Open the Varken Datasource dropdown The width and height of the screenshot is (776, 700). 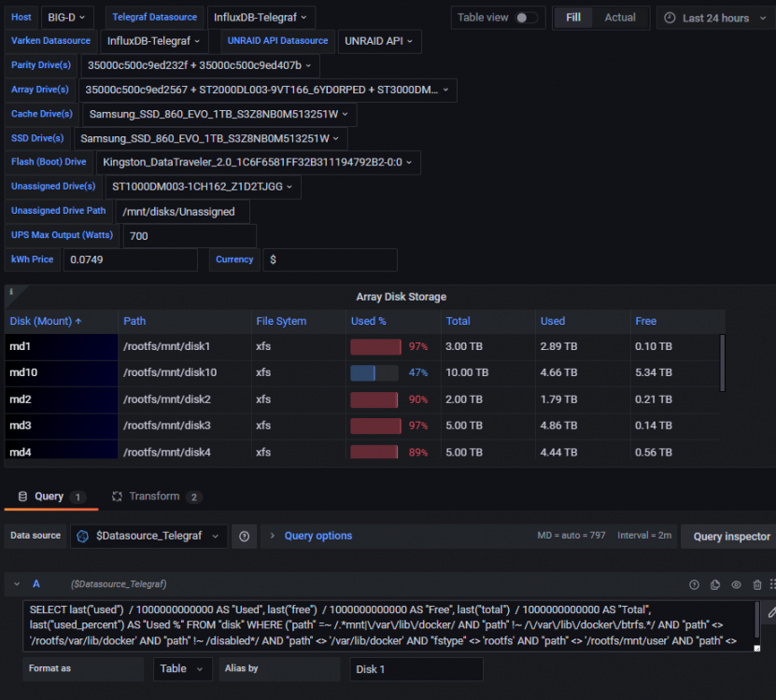click(x=154, y=41)
